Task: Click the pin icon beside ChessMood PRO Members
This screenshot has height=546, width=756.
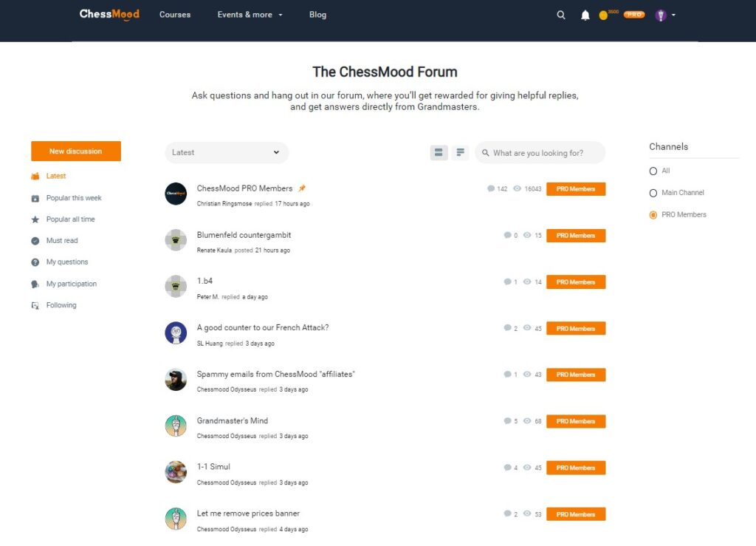Action: click(302, 188)
